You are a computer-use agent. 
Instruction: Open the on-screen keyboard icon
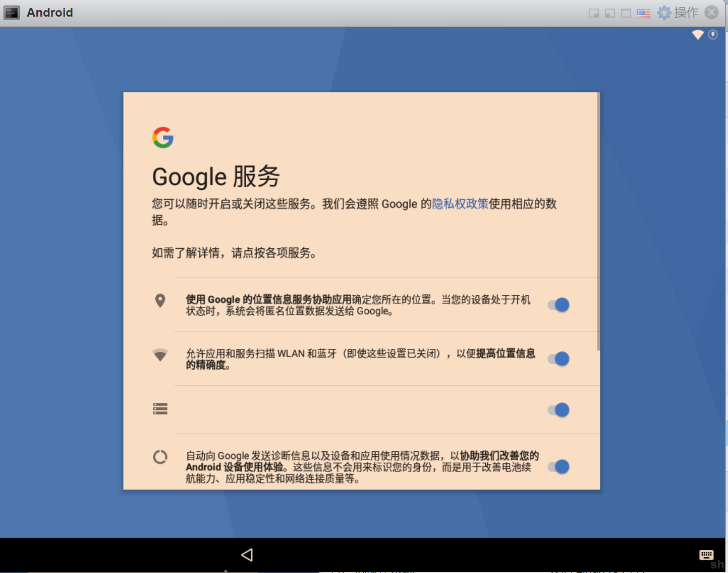click(x=706, y=555)
